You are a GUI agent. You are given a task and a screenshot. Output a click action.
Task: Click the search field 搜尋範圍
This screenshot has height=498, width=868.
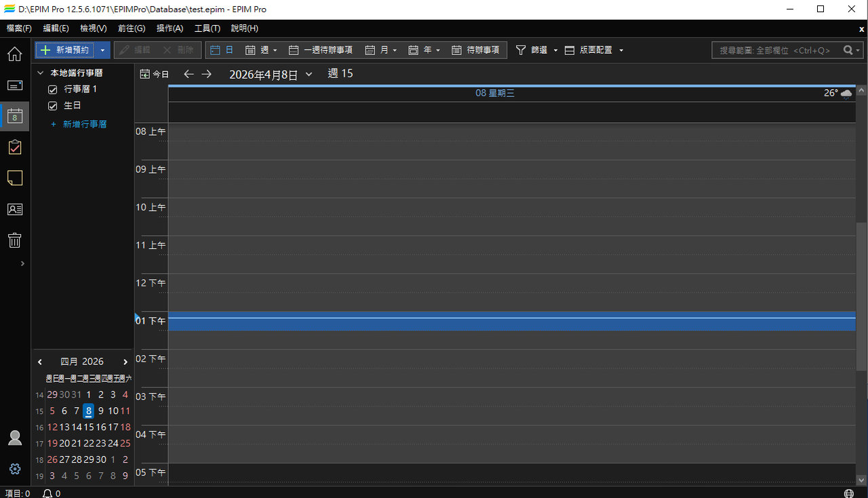click(x=774, y=50)
